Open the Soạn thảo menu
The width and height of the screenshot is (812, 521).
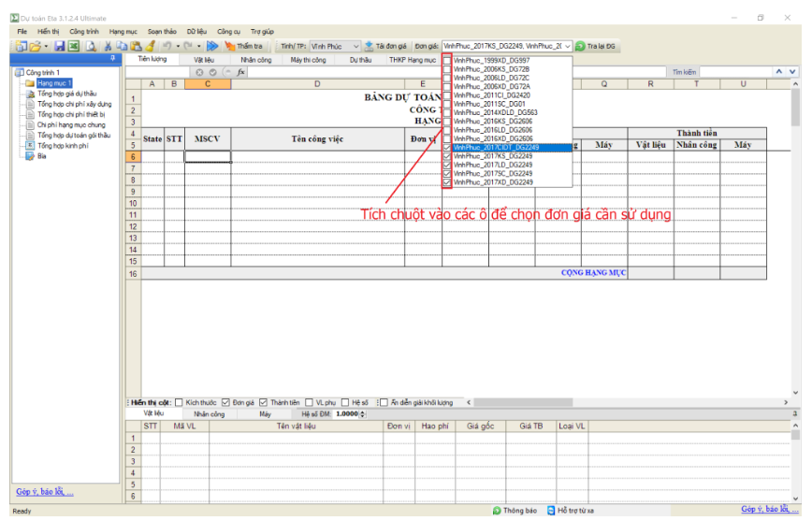pyautogui.click(x=162, y=32)
